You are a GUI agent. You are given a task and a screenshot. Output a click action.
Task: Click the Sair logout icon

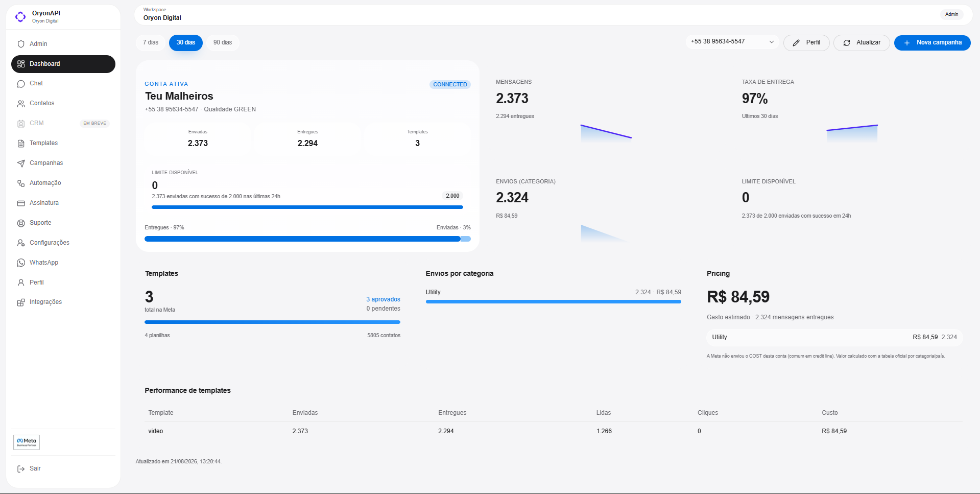click(x=21, y=469)
